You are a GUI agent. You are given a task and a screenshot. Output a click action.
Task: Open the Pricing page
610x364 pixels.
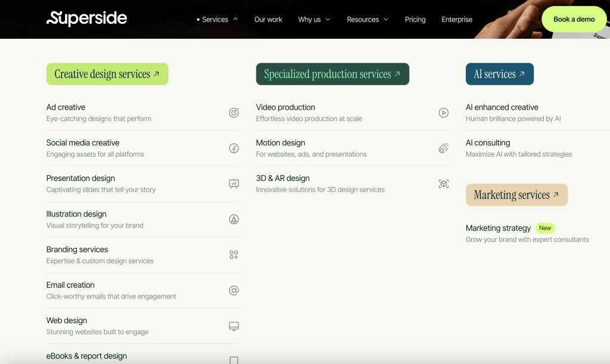(x=415, y=20)
